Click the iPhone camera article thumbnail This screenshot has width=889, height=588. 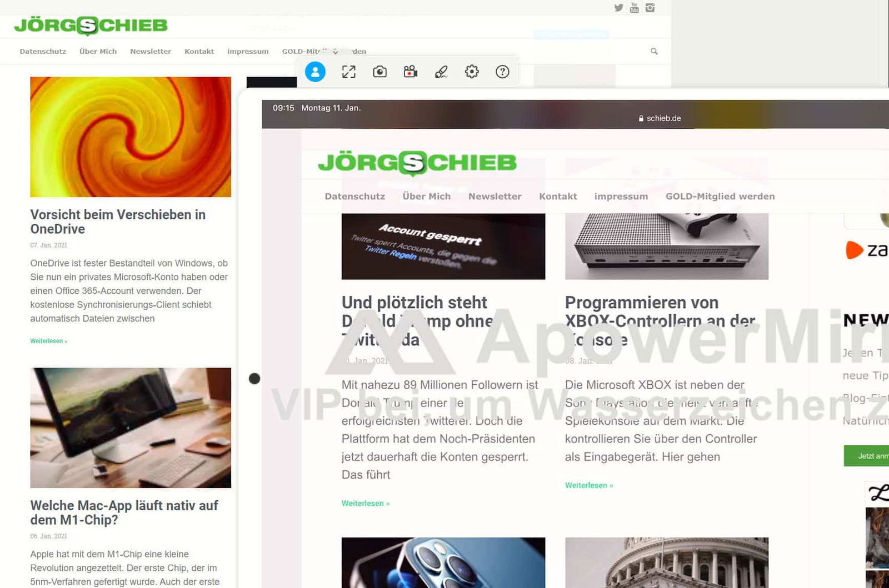pyautogui.click(x=443, y=562)
